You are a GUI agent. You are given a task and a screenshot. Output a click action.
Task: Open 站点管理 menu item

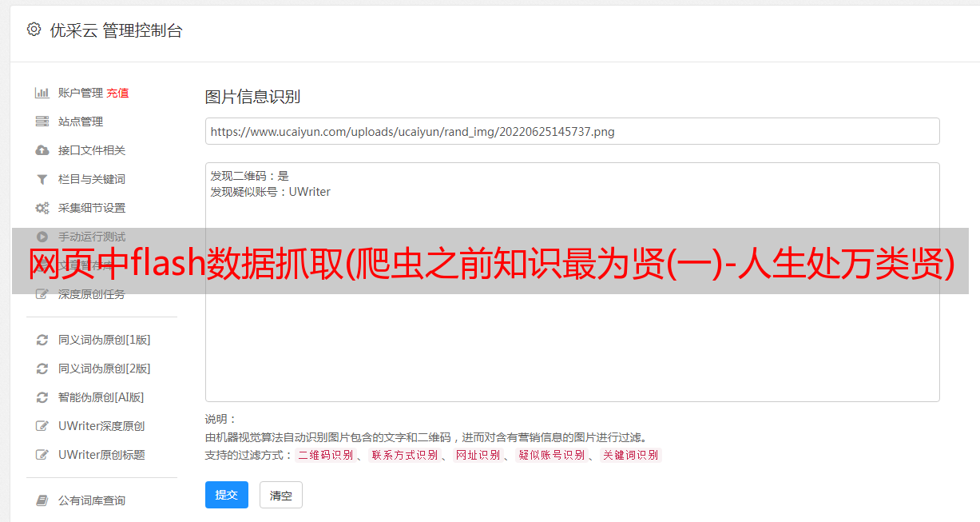[81, 122]
